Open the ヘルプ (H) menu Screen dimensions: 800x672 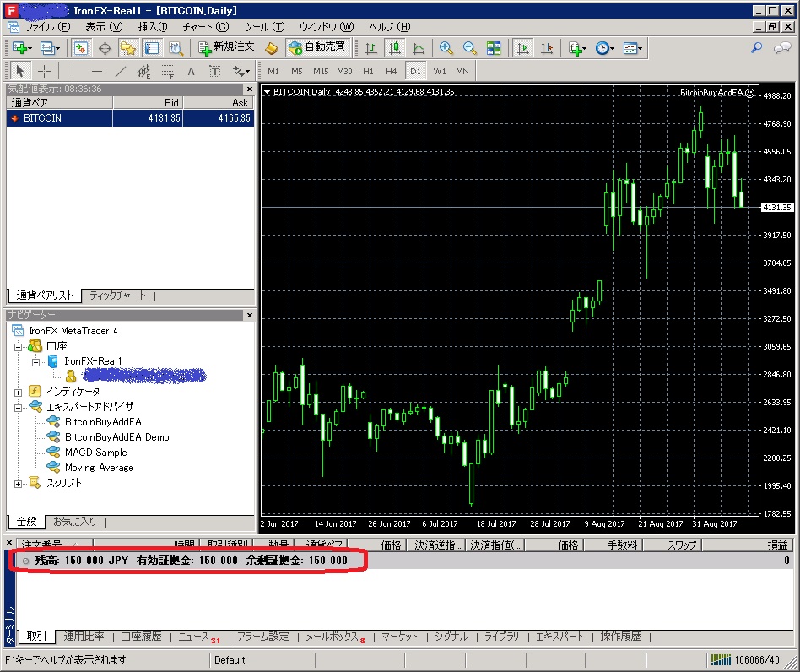[389, 26]
